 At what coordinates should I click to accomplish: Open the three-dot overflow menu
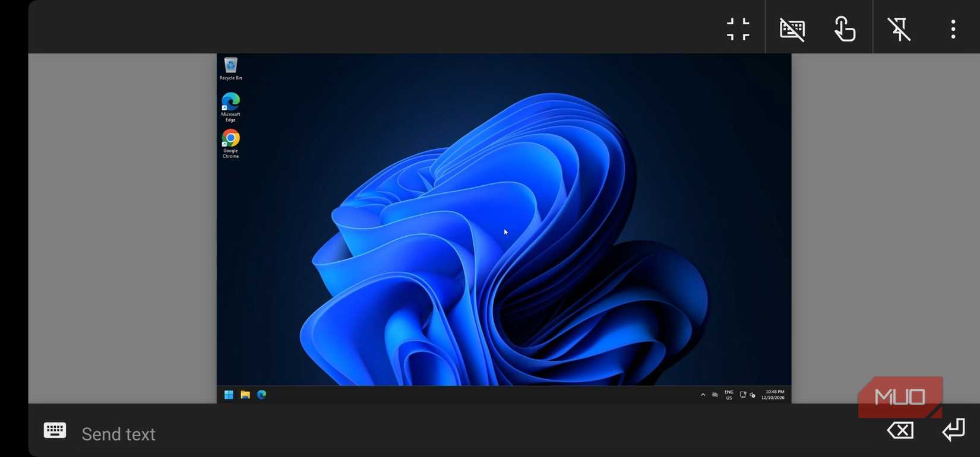(x=953, y=29)
